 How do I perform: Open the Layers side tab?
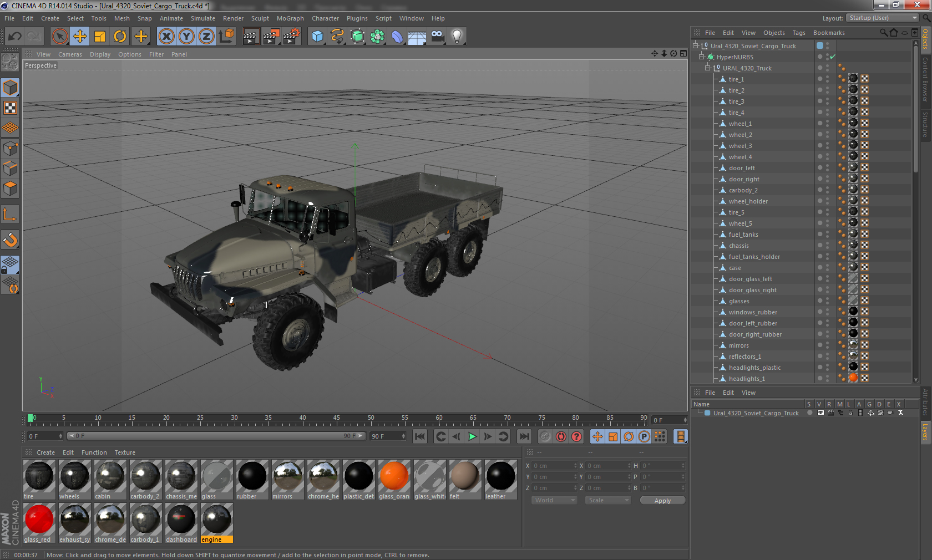(x=925, y=431)
